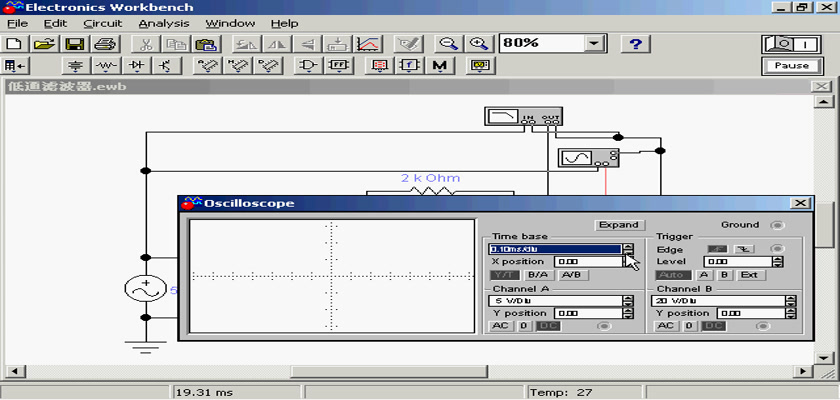Open the Logic Gates parts bin
Viewport: 840px width, 400px height.
(x=309, y=66)
